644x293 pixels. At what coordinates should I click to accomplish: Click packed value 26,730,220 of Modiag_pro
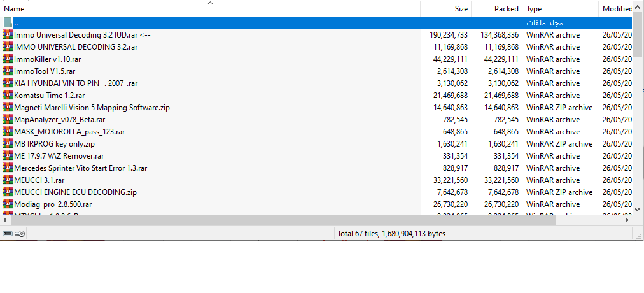pyautogui.click(x=501, y=204)
